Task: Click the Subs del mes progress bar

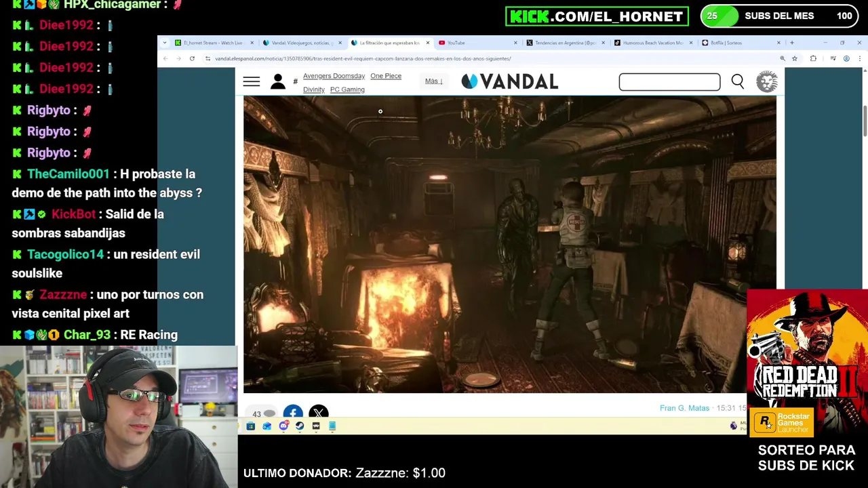Action: pos(779,16)
